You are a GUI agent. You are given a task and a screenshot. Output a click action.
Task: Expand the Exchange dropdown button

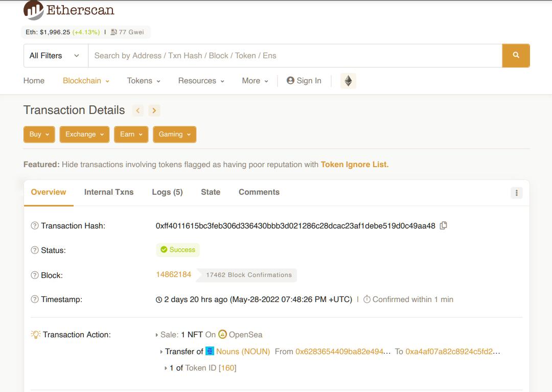pyautogui.click(x=84, y=134)
